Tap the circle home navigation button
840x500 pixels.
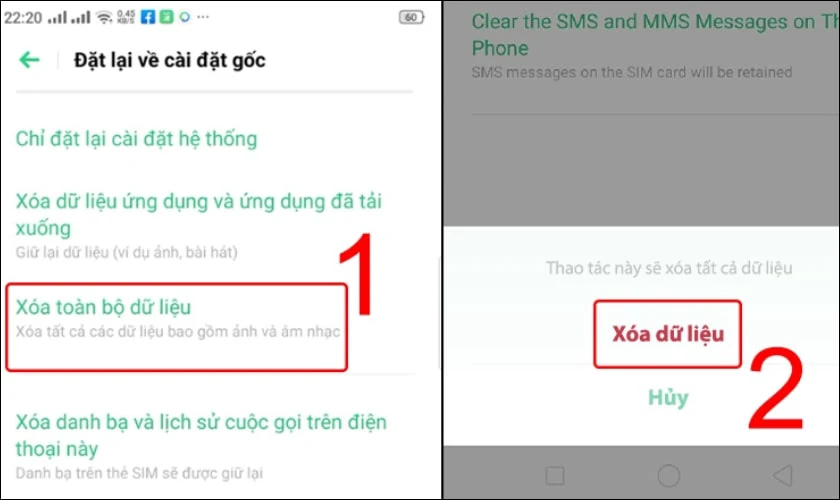point(669,475)
